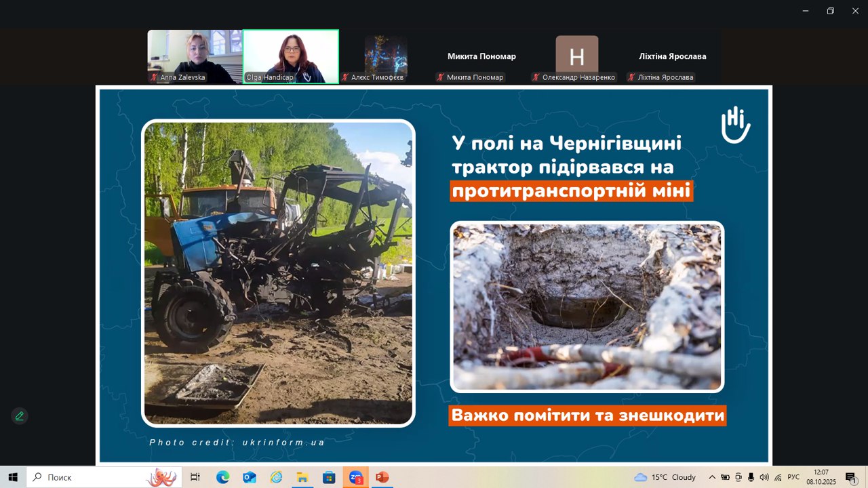The width and height of the screenshot is (868, 488).
Task: Click the annotation pencil icon
Action: tap(19, 416)
